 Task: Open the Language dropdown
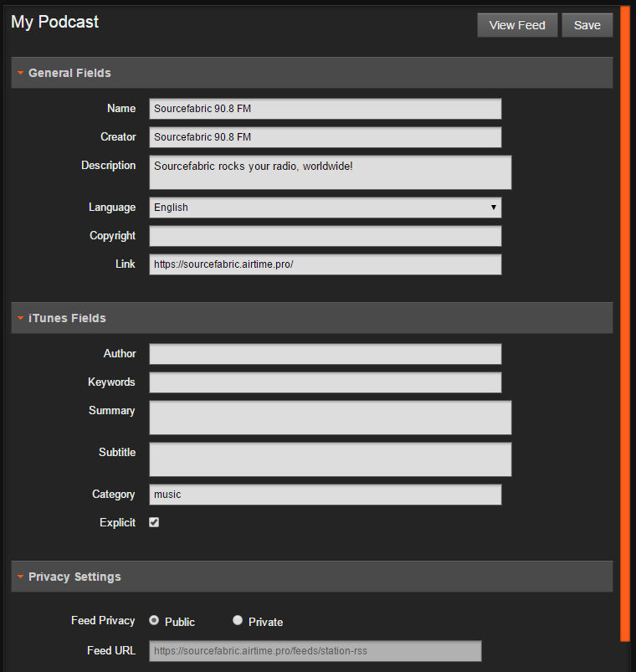coord(325,208)
